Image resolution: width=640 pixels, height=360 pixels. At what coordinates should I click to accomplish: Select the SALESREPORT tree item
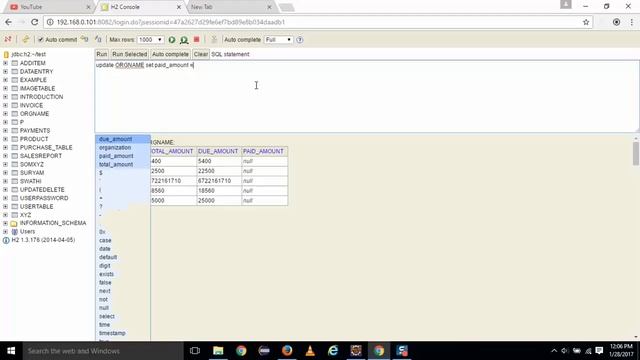[41, 156]
